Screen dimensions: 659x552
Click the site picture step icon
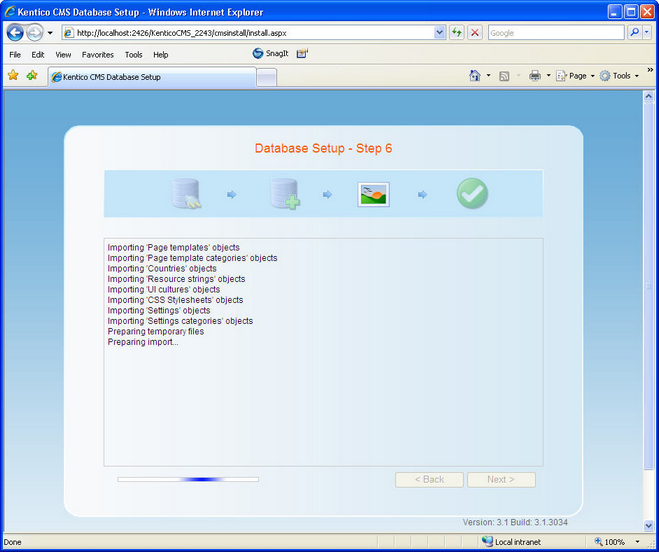click(x=374, y=194)
